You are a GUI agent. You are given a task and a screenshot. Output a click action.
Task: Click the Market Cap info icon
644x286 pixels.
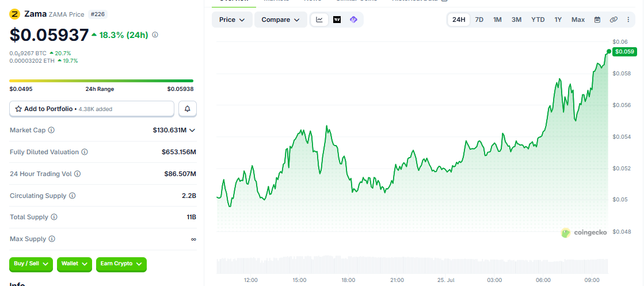click(51, 130)
